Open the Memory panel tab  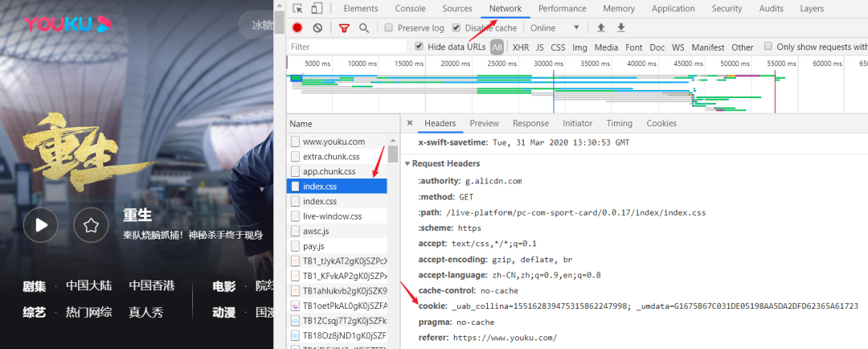619,8
